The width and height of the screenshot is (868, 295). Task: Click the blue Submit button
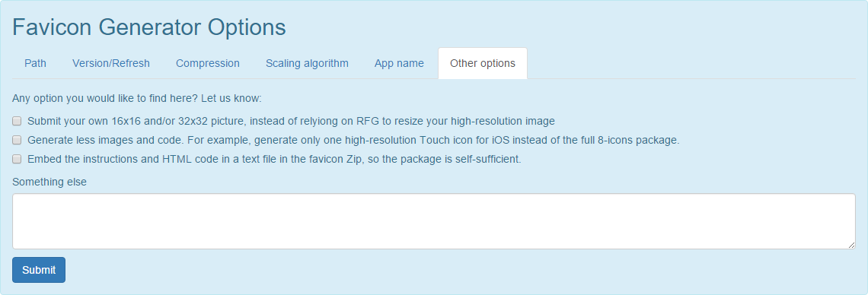coord(39,270)
